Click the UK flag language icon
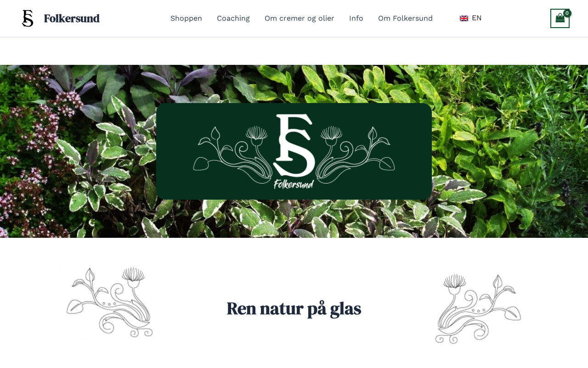 tap(464, 18)
